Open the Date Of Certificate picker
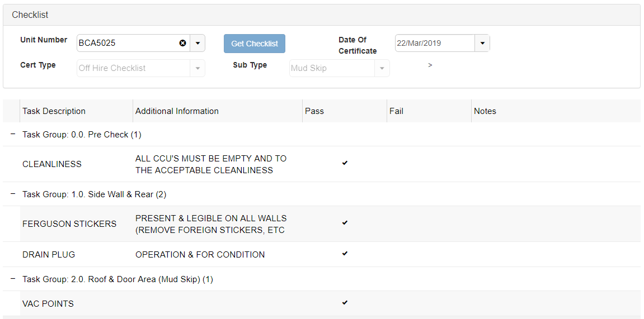The height and width of the screenshot is (319, 644). (x=482, y=43)
